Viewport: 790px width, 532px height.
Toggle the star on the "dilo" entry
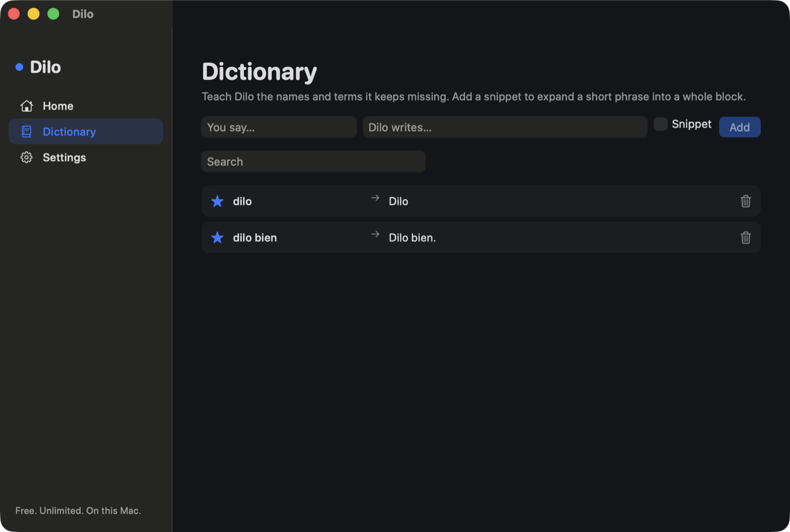coord(217,201)
